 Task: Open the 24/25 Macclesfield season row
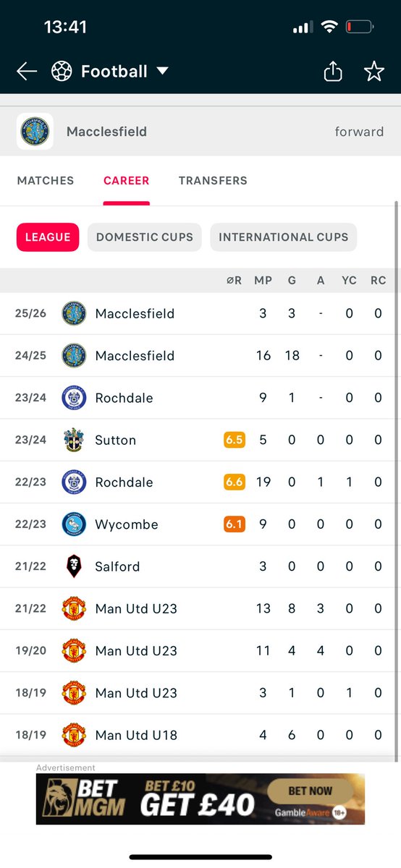[200, 356]
